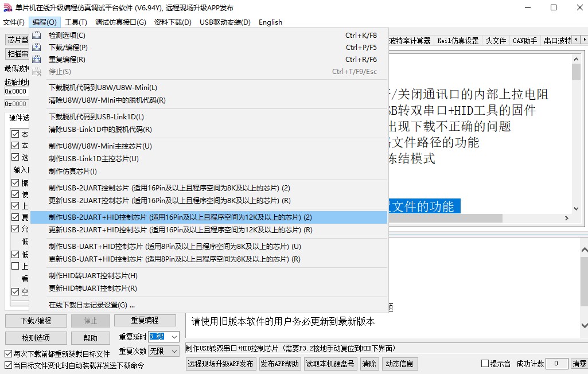Viewport: 588px width, 374px height.
Task: Toggle 每次下载前都重新装载目标文件 checkbox
Action: coord(8,354)
